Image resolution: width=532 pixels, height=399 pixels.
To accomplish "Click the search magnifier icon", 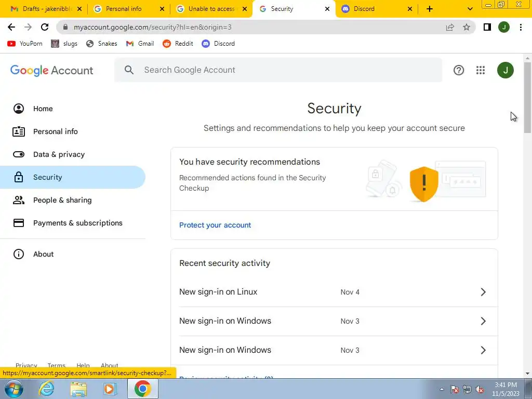I will pyautogui.click(x=129, y=70).
